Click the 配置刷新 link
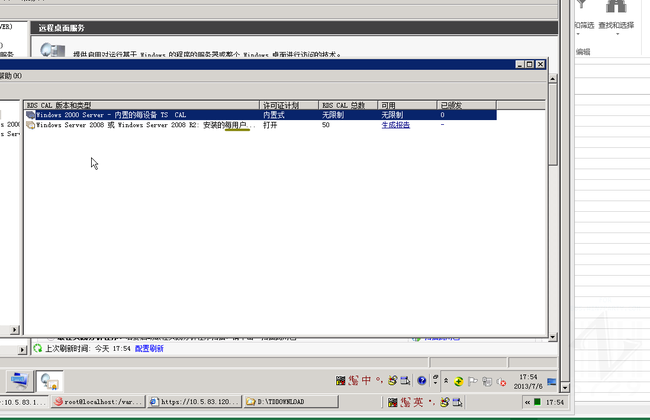This screenshot has width=650, height=420. (x=149, y=348)
